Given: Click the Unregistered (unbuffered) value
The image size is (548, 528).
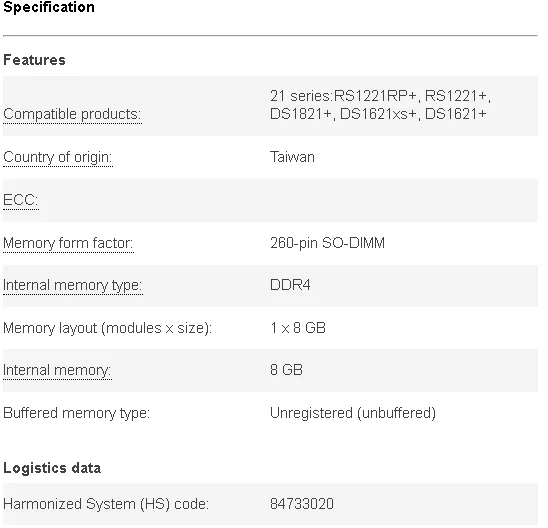Looking at the screenshot, I should pos(353,413).
